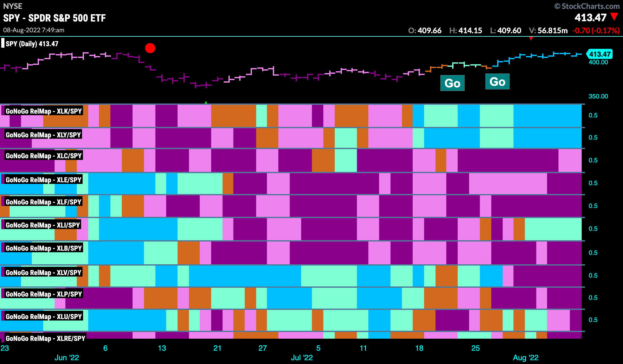Screen dimensions: 623x364
Task: Click the low value 409.60
Action: [x=509, y=30]
